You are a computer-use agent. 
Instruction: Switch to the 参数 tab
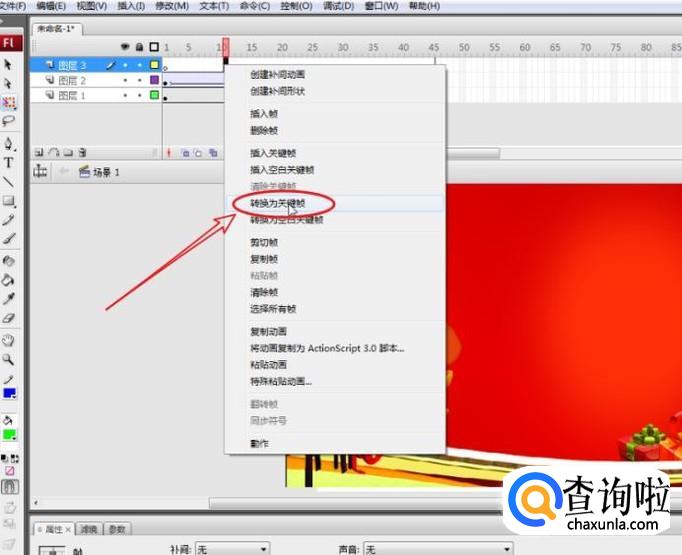117,529
